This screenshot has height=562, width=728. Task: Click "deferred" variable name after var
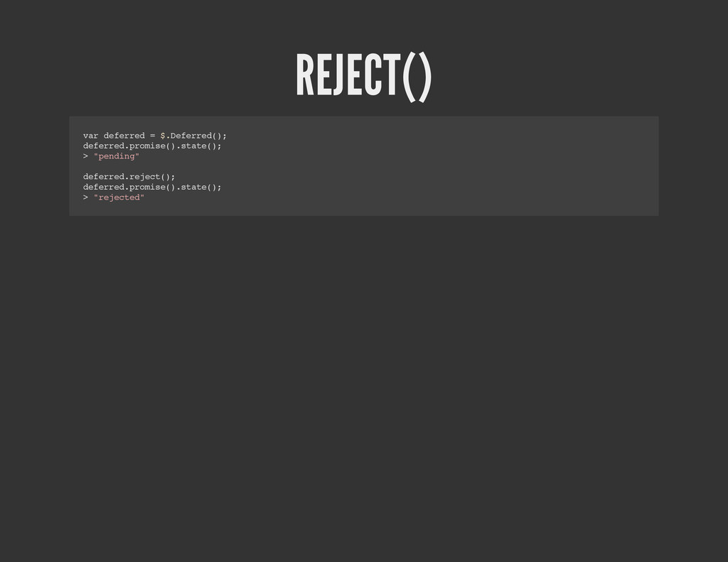pyautogui.click(x=124, y=136)
